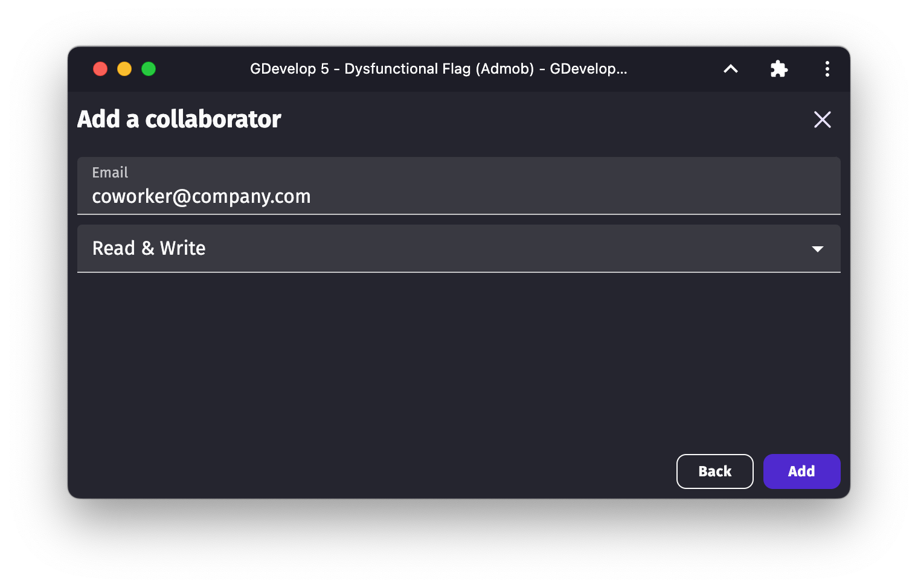The height and width of the screenshot is (588, 918).
Task: Go back with the Back button
Action: (x=714, y=471)
